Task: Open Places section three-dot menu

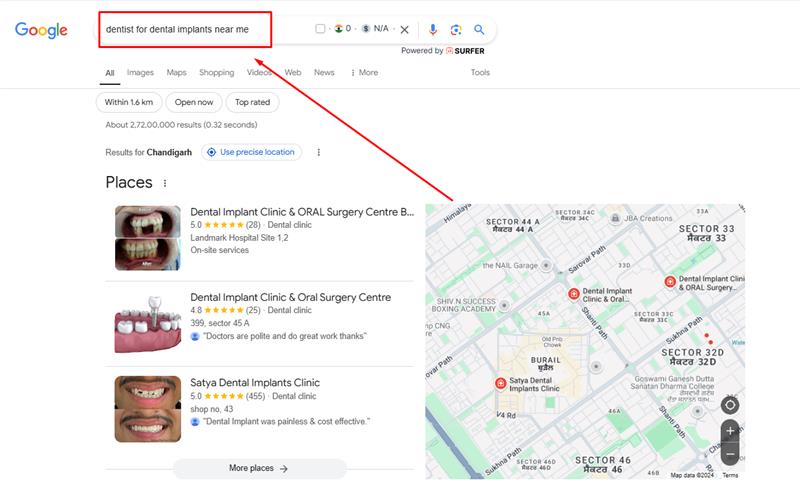Action: coord(165,183)
